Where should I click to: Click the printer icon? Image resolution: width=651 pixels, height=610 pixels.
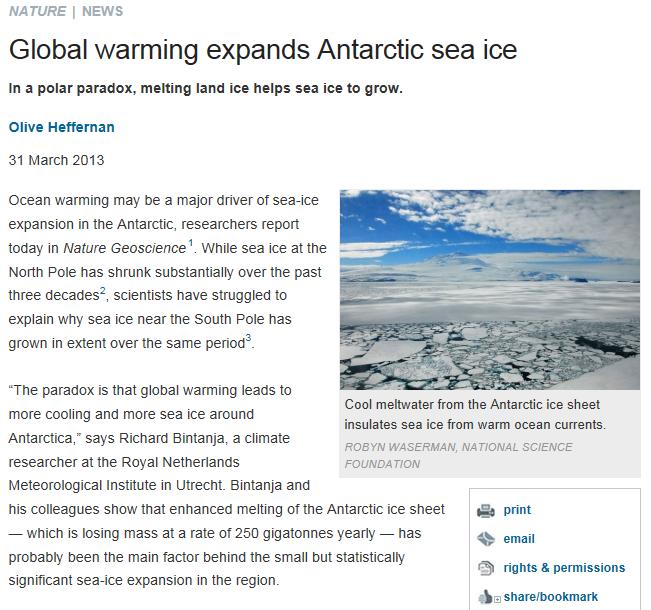[x=486, y=511]
